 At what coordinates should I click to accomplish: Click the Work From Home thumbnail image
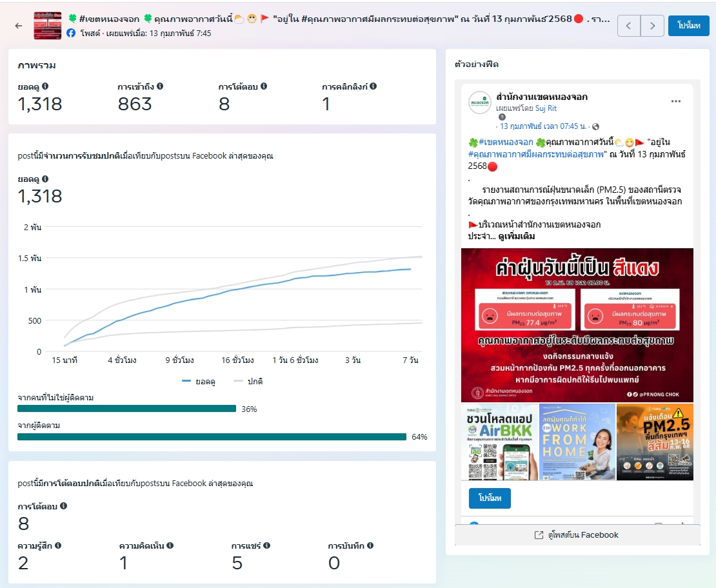tap(577, 442)
